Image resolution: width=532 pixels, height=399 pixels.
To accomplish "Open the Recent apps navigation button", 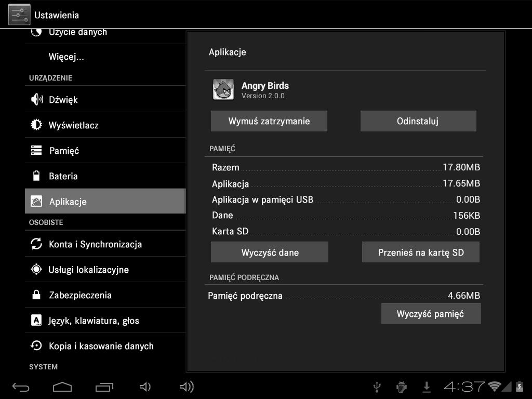I will coord(104,387).
